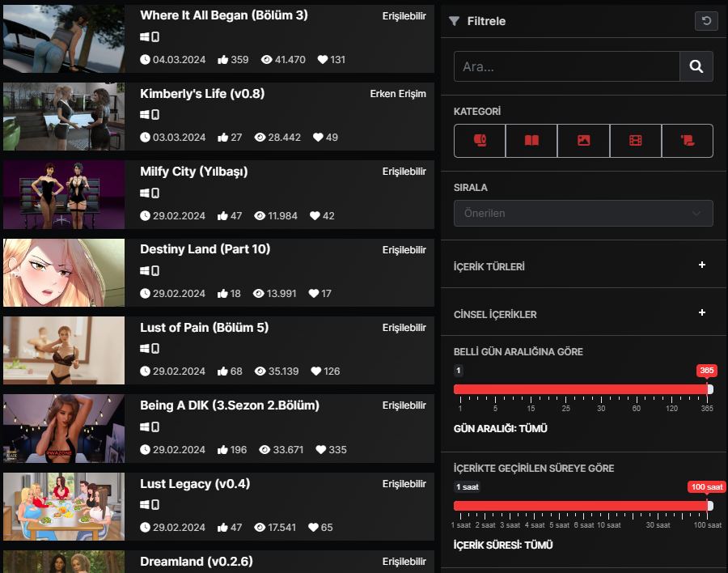Click eye views icon on Where It All Began
Image resolution: width=728 pixels, height=573 pixels.
point(266,59)
